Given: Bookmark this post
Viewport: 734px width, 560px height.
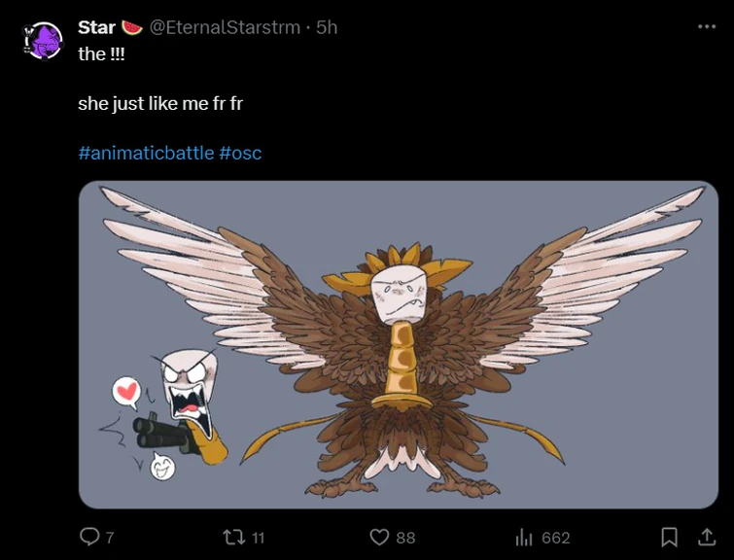Looking at the screenshot, I should coord(669,537).
